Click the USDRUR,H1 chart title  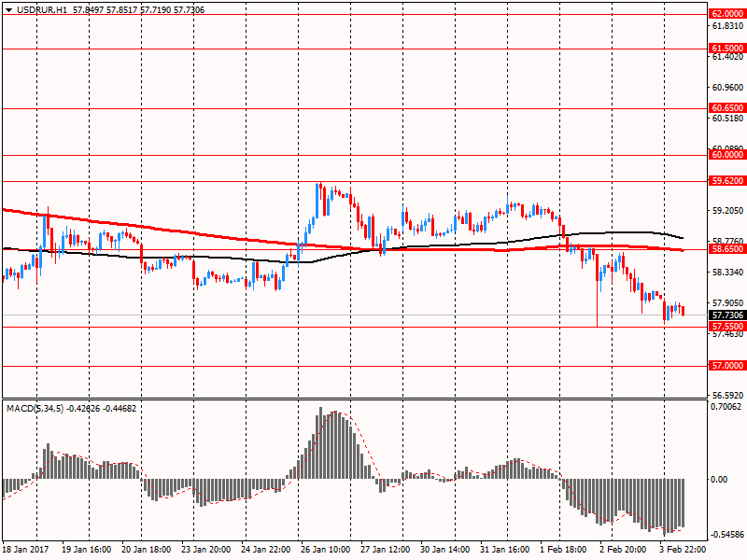pos(37,9)
